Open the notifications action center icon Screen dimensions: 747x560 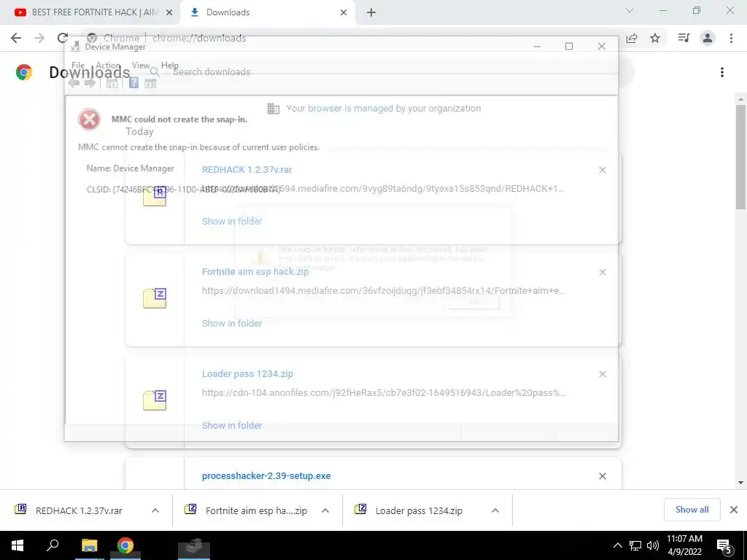pyautogui.click(x=724, y=546)
